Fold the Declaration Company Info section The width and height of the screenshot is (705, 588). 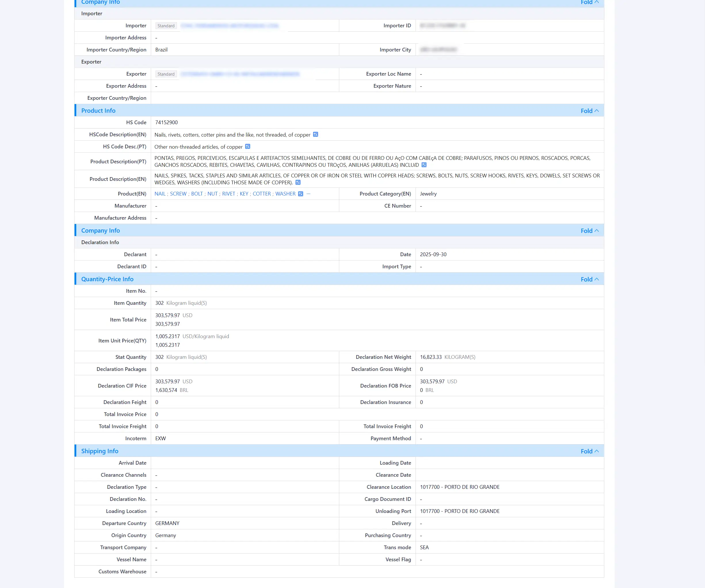coord(590,230)
